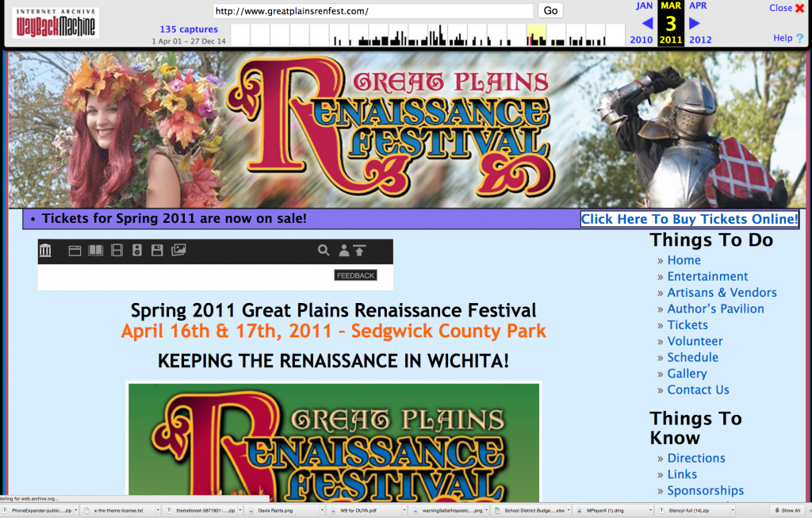
Task: Click the Internet Archive building logo icon
Action: click(46, 251)
